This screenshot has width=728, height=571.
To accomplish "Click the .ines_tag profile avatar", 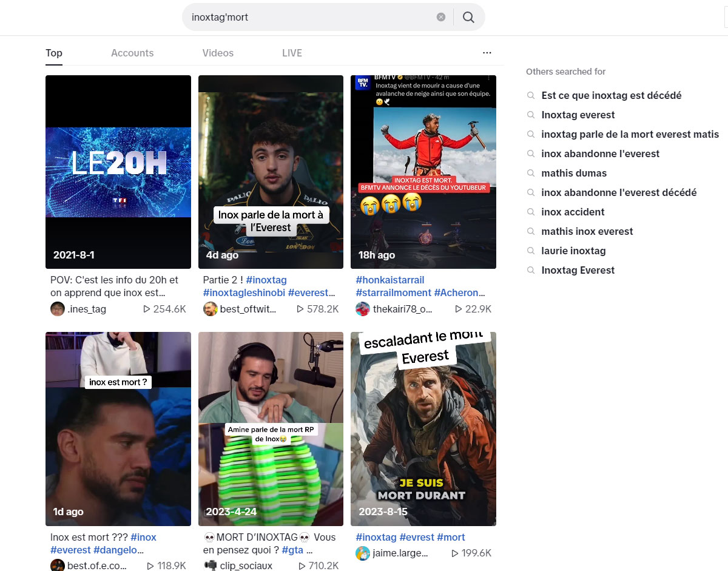I will point(58,309).
